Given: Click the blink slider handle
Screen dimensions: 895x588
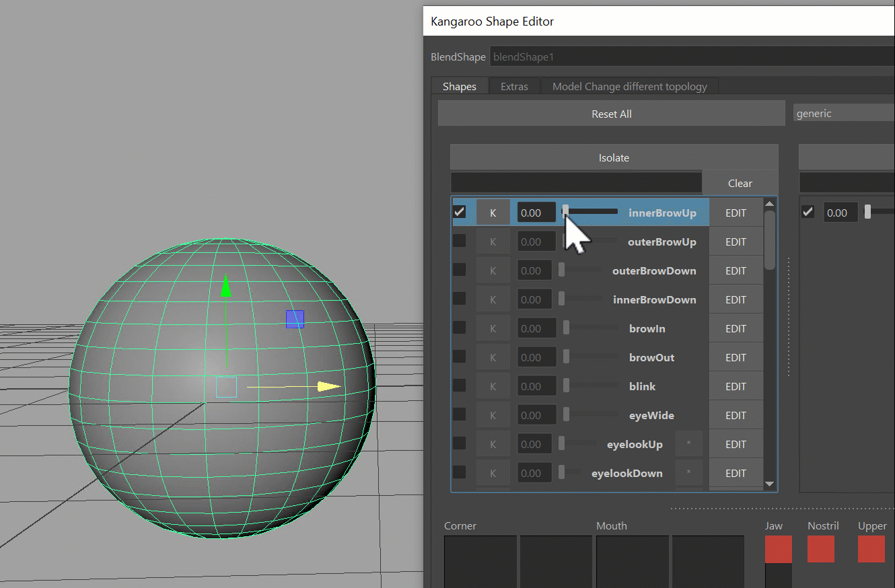Looking at the screenshot, I should 566,385.
